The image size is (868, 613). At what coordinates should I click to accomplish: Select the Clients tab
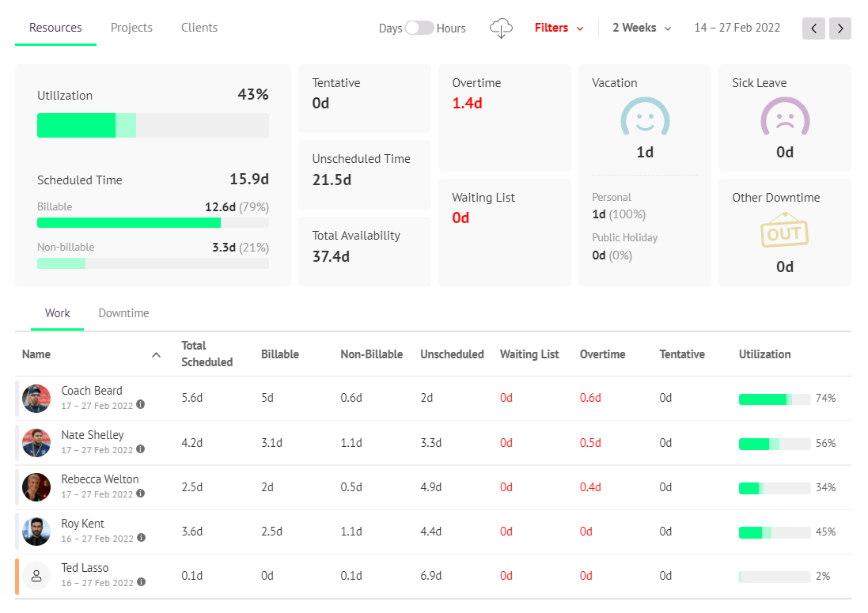199,27
